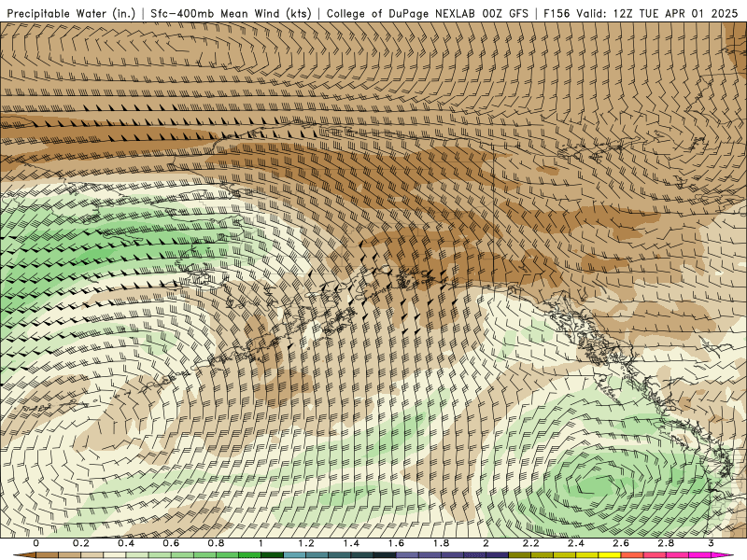The height and width of the screenshot is (560, 747).
Task: Click the '1.4' color scale label
Action: pos(351,543)
